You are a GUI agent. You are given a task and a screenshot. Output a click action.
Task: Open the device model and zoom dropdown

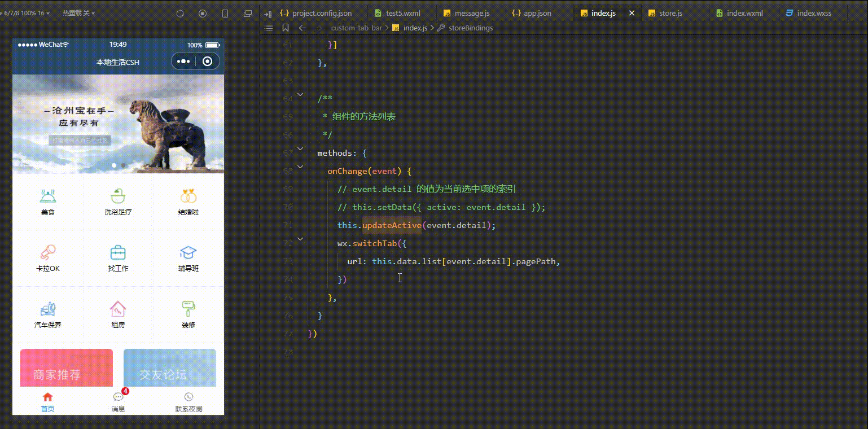coord(25,13)
